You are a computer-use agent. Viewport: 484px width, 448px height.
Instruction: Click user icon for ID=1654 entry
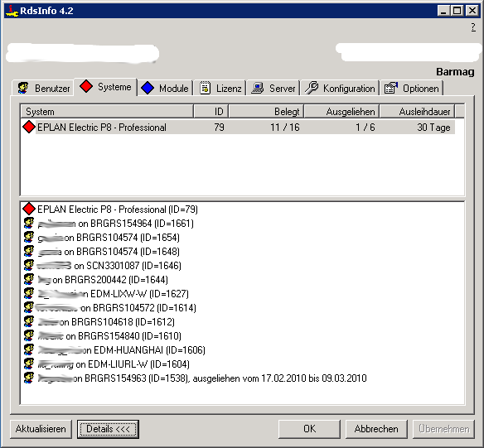point(29,237)
